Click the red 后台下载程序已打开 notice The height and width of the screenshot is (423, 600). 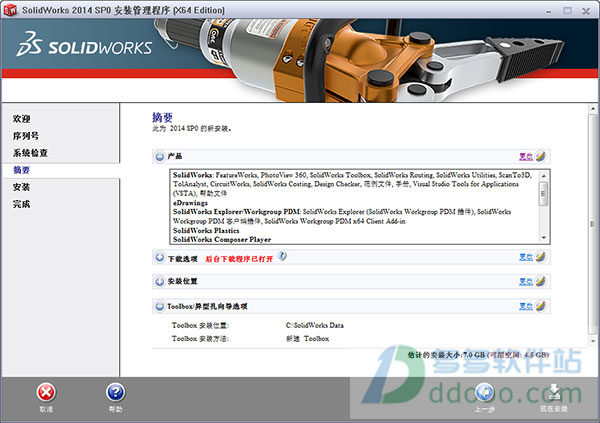click(239, 259)
